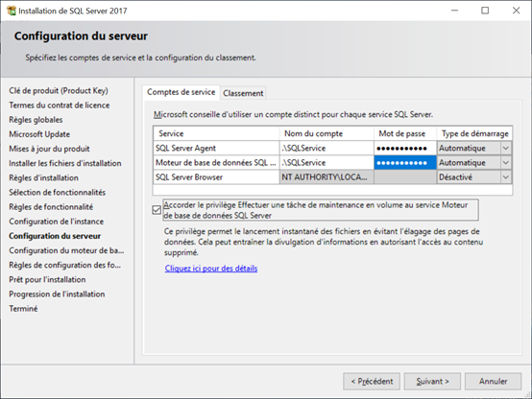Select the NT AUTHORITY\LOCA... account cell
Image resolution: width=532 pixels, height=399 pixels.
point(326,177)
